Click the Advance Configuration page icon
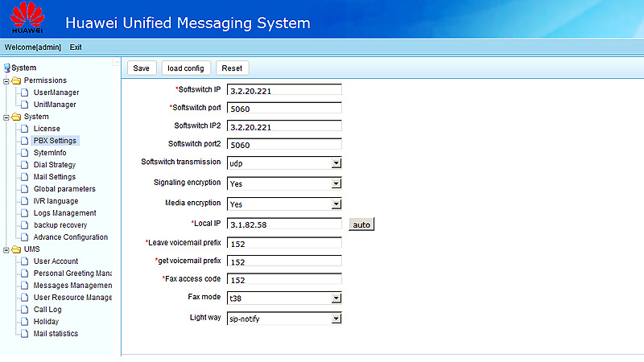This screenshot has width=644, height=362. [25, 237]
